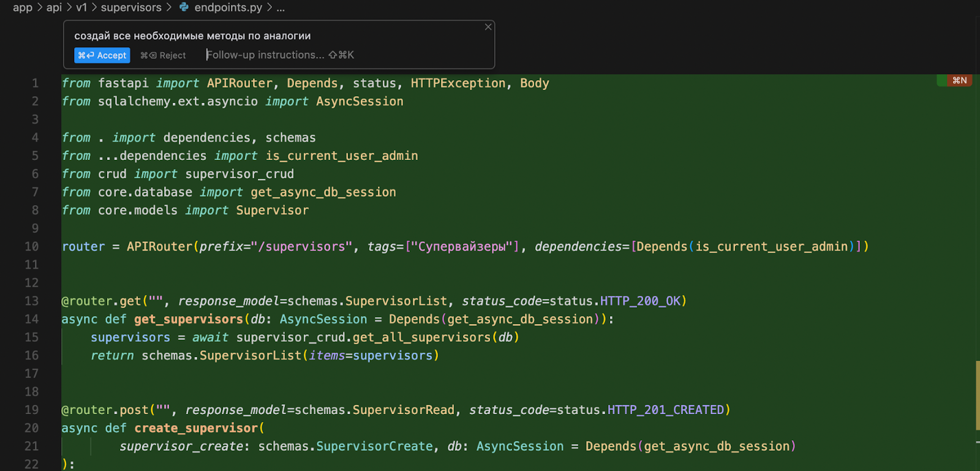Viewport: 980px width, 471px height.
Task: Click line number 13 in the gutter
Action: coord(32,301)
